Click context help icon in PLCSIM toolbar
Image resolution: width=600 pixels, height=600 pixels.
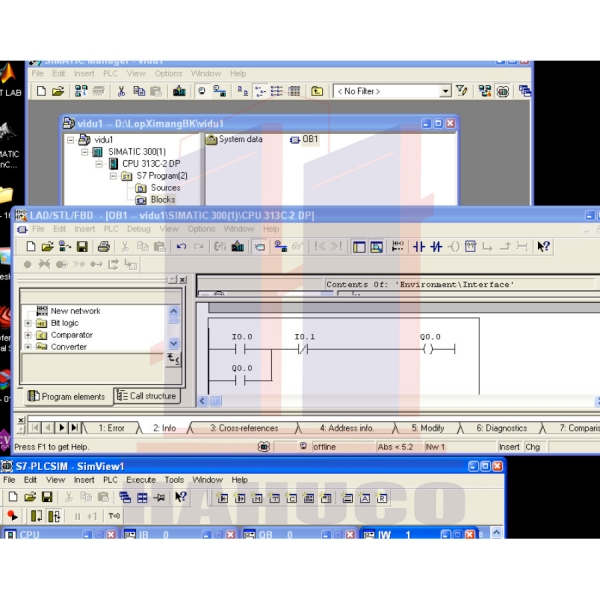pyautogui.click(x=180, y=497)
